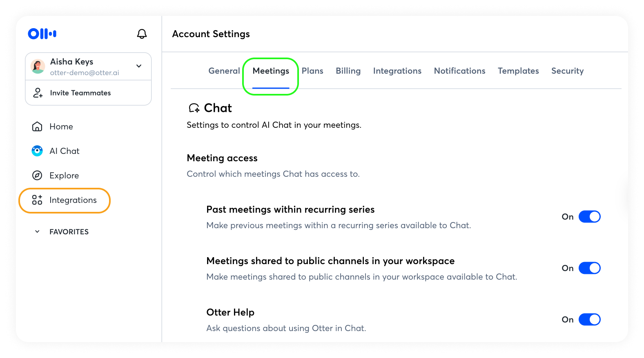Disable past meetings within recurring series

tap(589, 217)
